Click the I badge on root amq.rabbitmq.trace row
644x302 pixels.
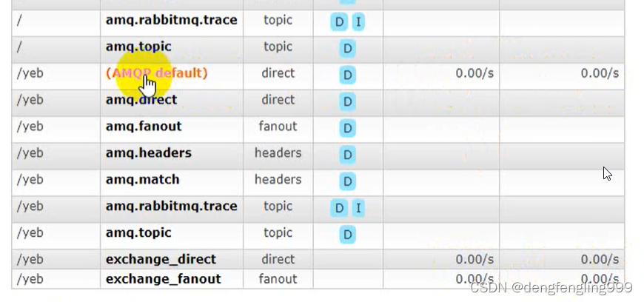pos(358,21)
